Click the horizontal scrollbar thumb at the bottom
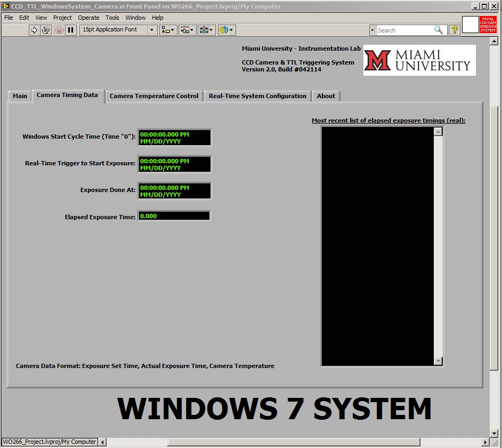This screenshot has height=448, width=502. [294, 442]
